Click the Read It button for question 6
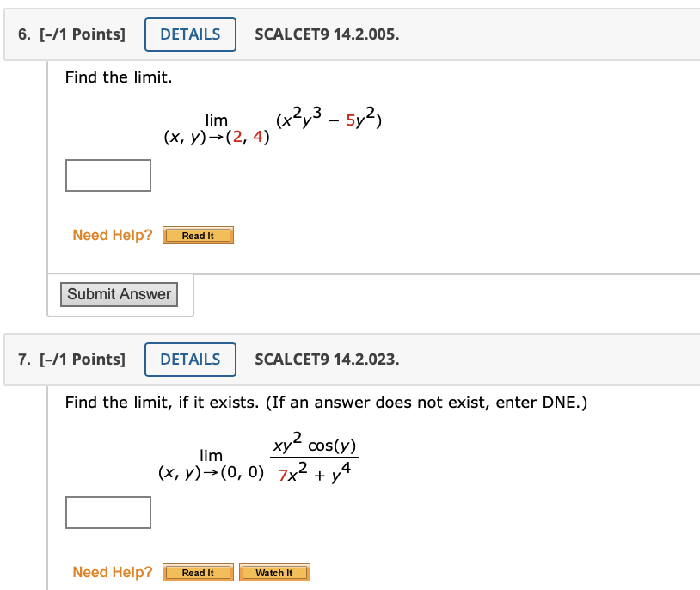 click(198, 235)
